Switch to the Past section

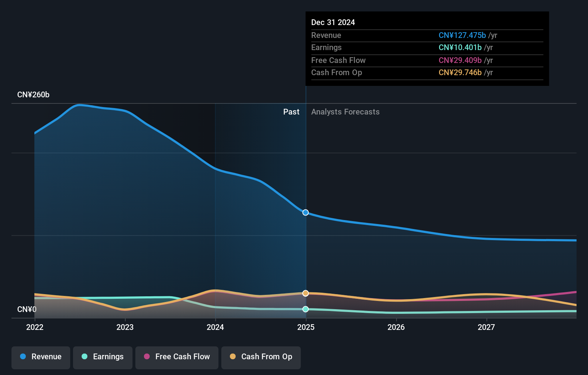point(291,112)
